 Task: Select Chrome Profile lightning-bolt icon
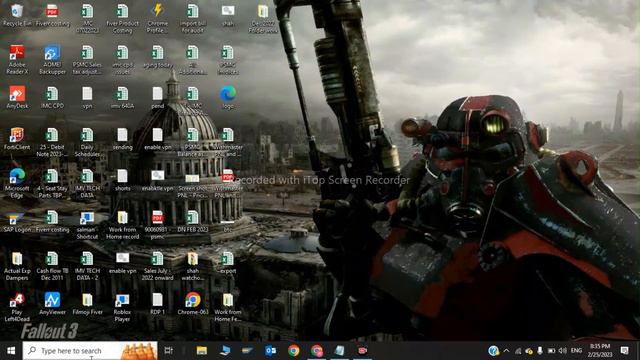coord(158,18)
